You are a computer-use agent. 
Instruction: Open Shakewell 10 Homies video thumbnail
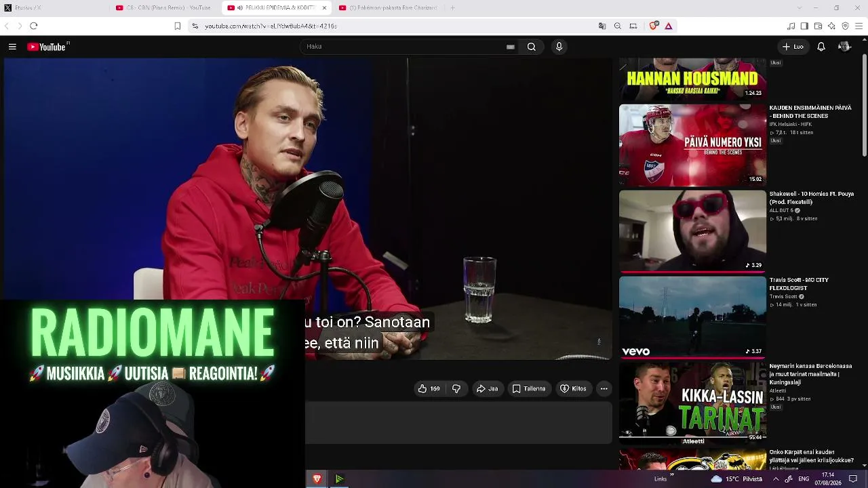coord(692,231)
